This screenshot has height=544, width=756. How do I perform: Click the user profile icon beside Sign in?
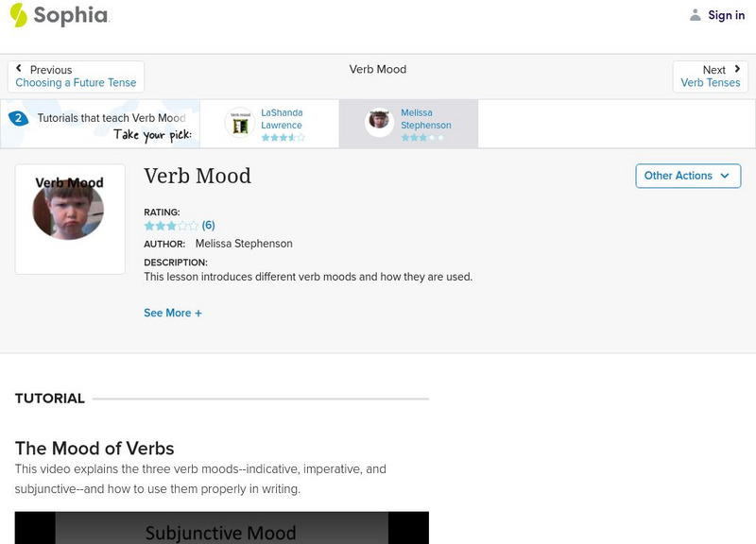click(696, 15)
